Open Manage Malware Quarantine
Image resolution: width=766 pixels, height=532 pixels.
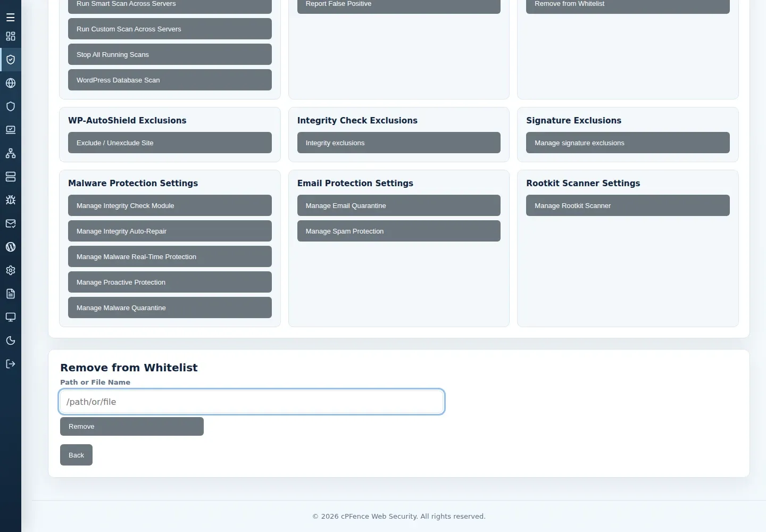(170, 307)
